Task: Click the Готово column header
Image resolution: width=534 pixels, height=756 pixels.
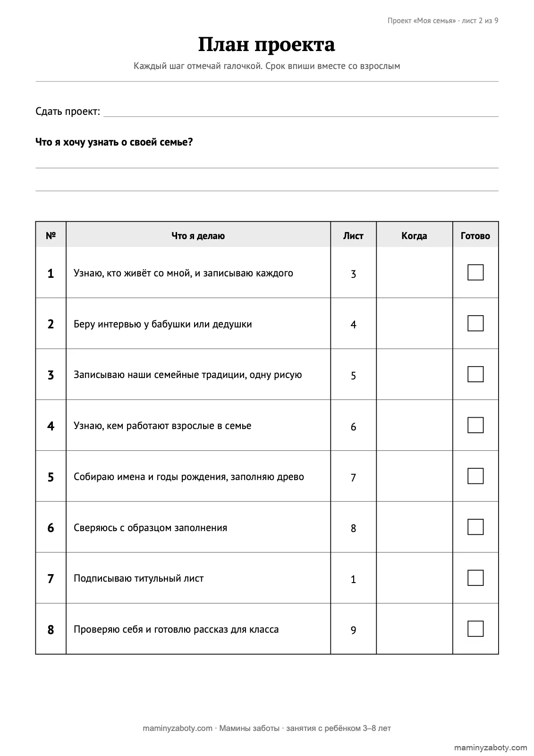Action: point(475,236)
